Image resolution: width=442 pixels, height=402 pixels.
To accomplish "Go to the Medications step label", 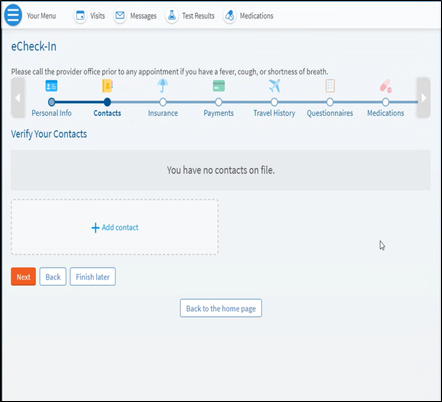I will (385, 113).
